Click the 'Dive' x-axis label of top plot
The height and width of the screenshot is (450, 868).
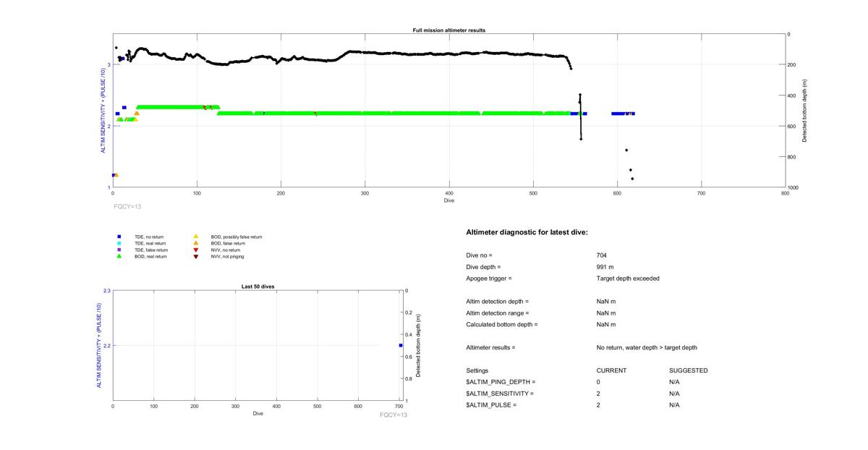pyautogui.click(x=448, y=200)
